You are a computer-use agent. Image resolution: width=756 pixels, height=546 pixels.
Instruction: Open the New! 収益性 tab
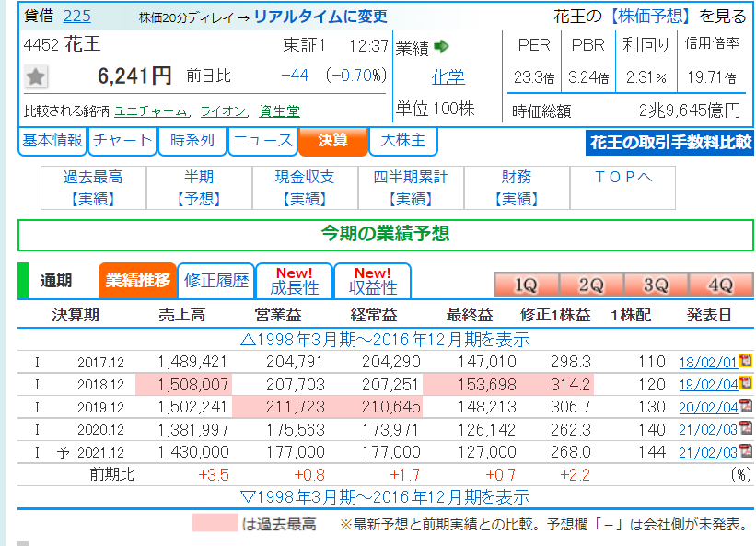pos(373,281)
